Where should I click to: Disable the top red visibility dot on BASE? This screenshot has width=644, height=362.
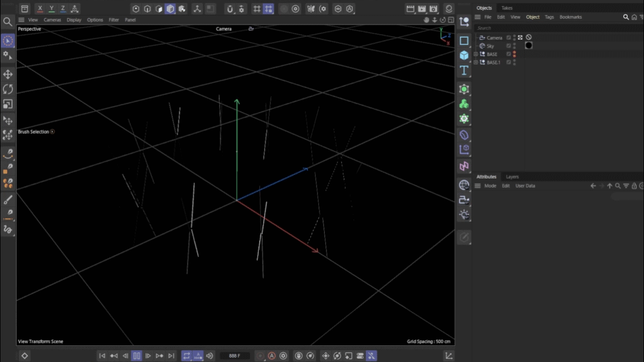(x=515, y=53)
